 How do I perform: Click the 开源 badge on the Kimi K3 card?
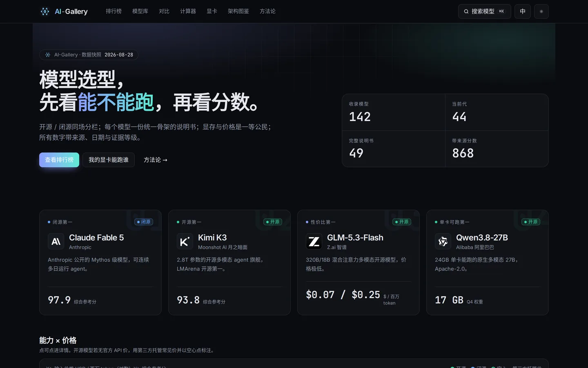[273, 222]
